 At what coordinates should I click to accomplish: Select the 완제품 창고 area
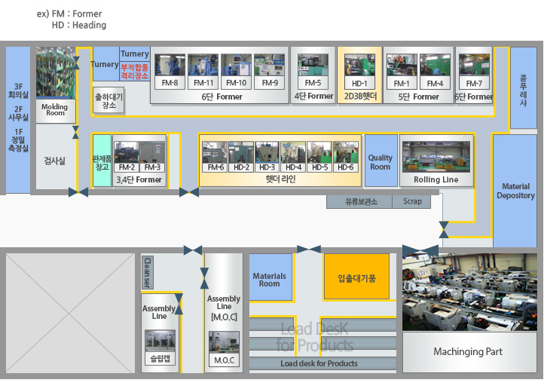coord(102,161)
